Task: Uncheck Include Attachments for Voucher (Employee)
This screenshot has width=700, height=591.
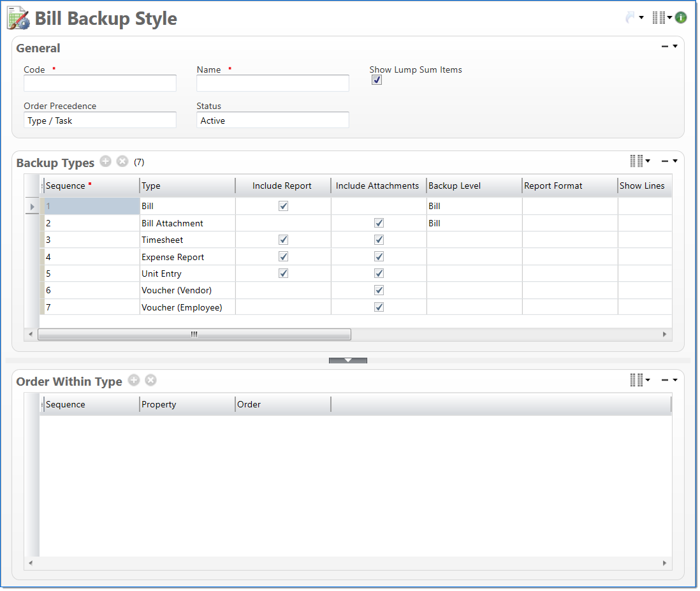Action: [379, 307]
